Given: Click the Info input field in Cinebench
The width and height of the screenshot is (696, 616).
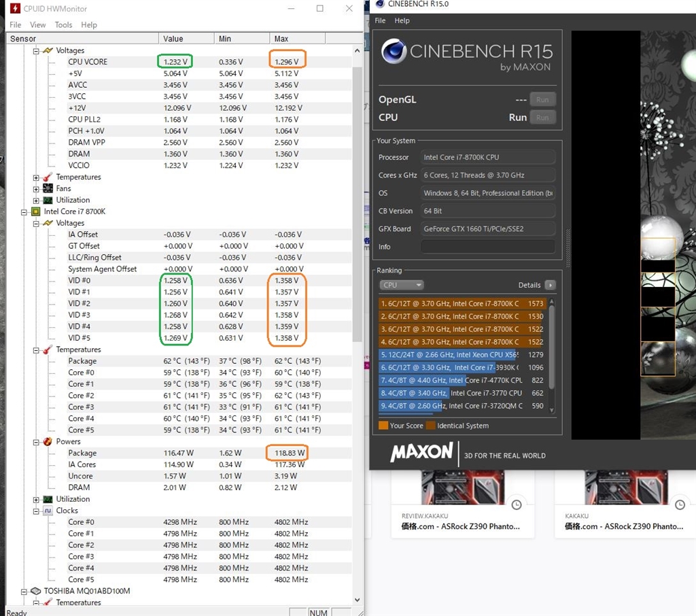Looking at the screenshot, I should pyautogui.click(x=488, y=247).
